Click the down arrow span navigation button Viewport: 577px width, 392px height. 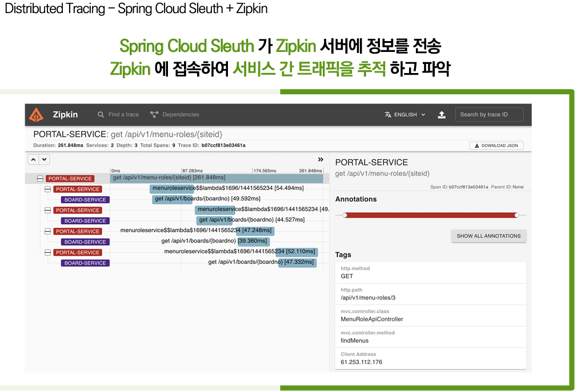pyautogui.click(x=44, y=159)
